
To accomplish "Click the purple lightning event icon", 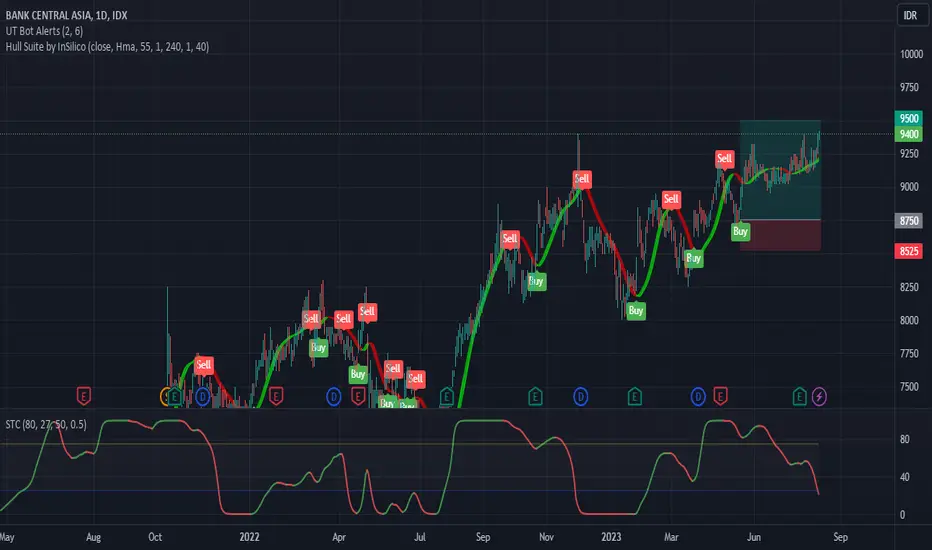I will [x=819, y=396].
